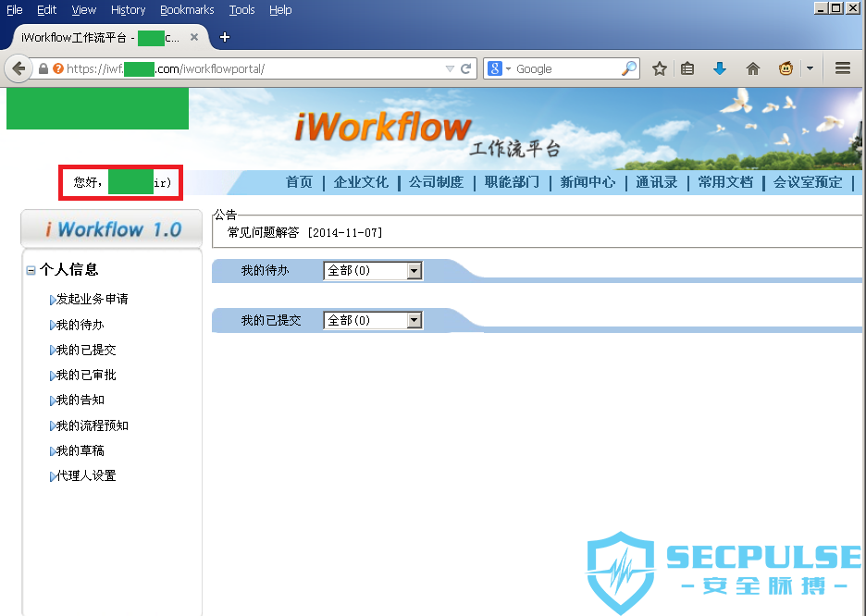The width and height of the screenshot is (866, 616).
Task: Open 我的已提交 in sidebar
Action: [86, 350]
